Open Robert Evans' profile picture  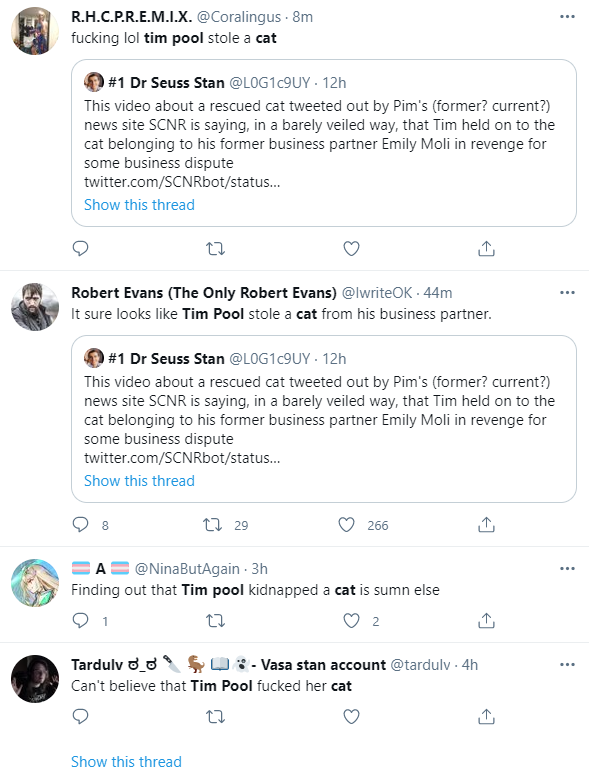click(x=35, y=307)
